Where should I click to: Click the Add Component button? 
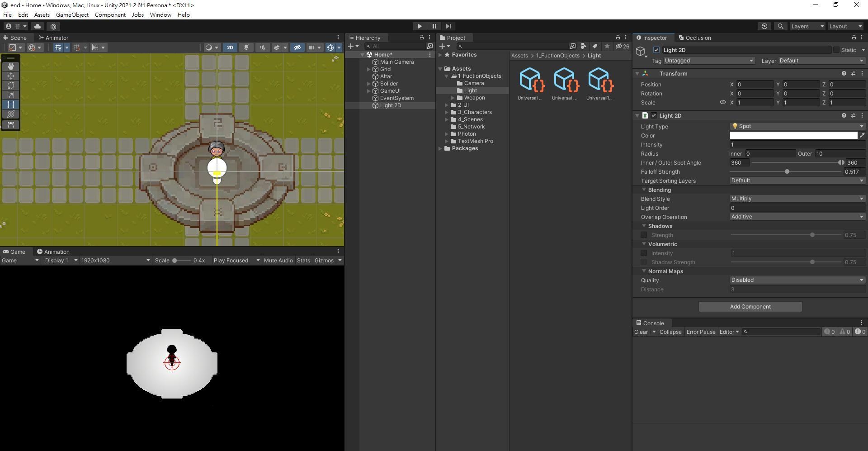(750, 307)
